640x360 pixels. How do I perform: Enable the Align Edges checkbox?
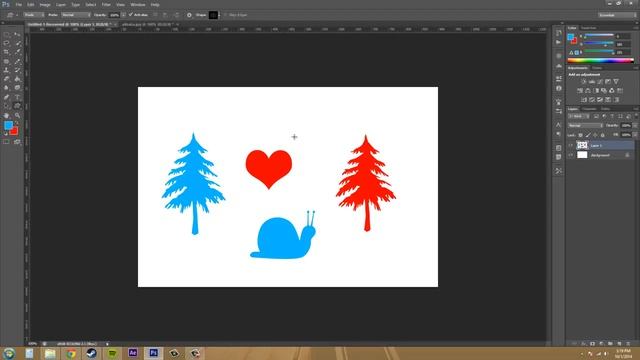click(x=225, y=15)
